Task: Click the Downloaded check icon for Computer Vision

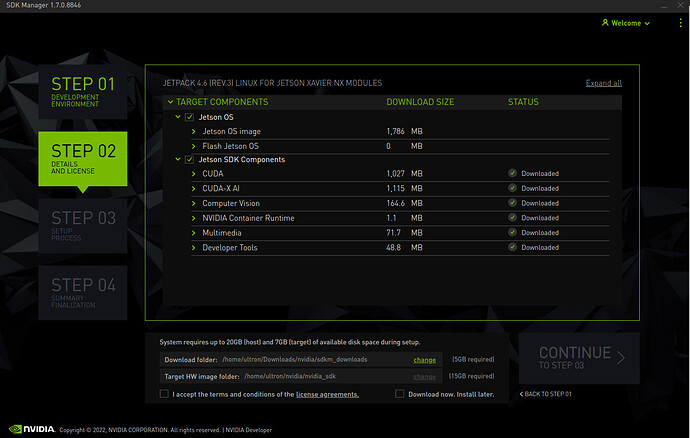Action: pos(512,202)
